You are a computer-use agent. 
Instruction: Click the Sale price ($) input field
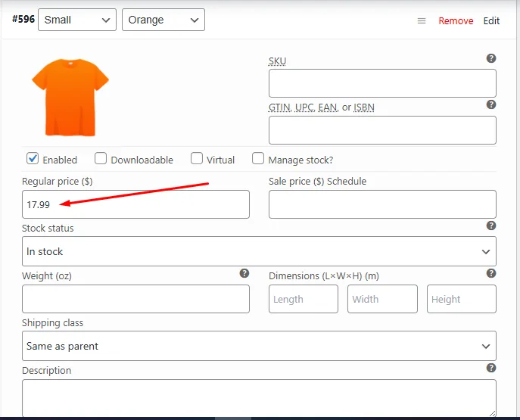pyautogui.click(x=382, y=204)
